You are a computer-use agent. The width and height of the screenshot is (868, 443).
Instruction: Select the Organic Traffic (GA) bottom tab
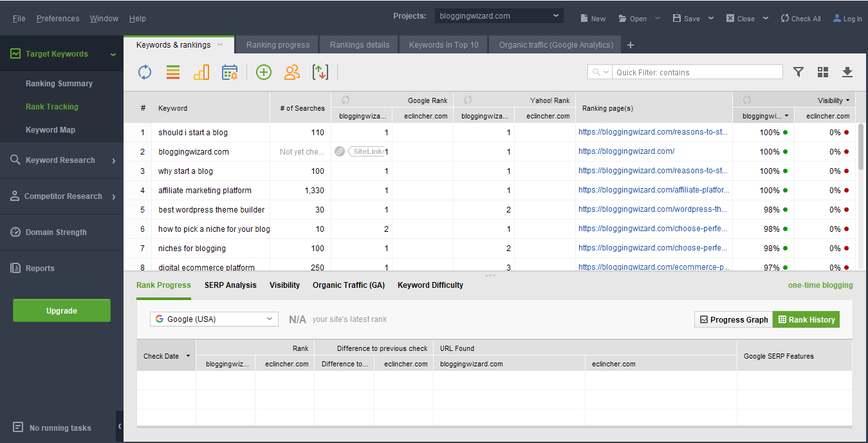click(x=349, y=285)
